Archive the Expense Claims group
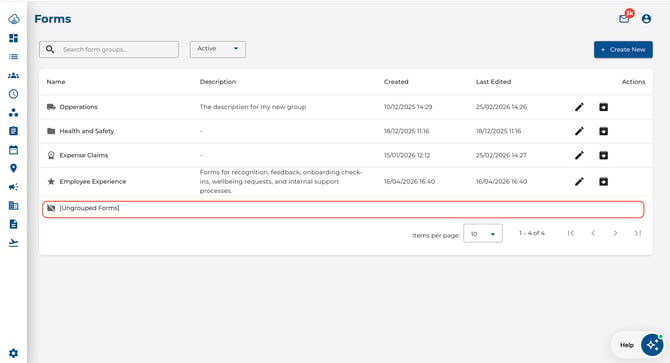670x363 pixels. pyautogui.click(x=603, y=155)
